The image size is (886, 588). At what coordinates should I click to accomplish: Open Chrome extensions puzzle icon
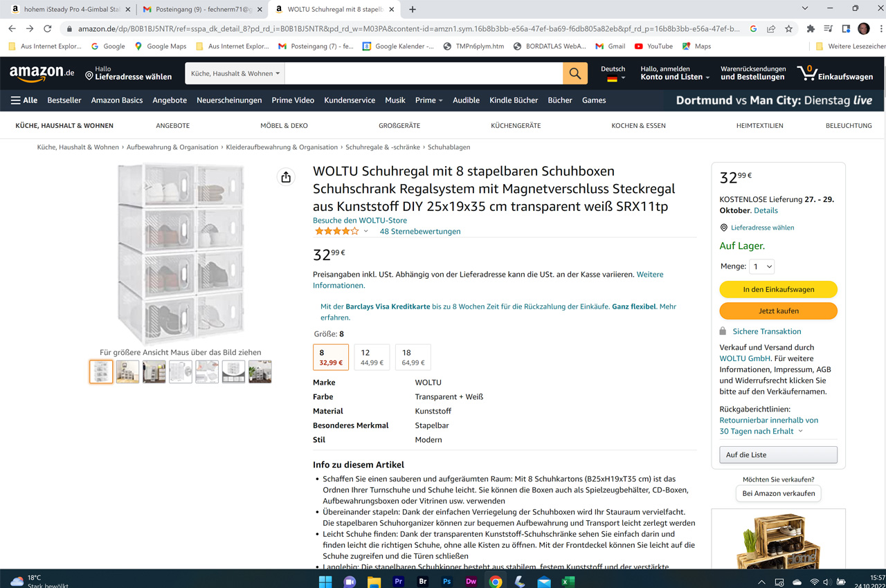[811, 29]
